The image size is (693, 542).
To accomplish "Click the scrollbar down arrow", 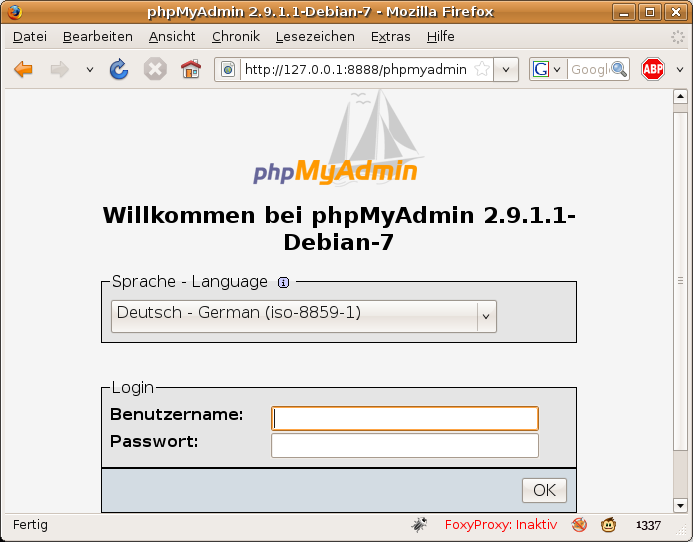I will (680, 504).
